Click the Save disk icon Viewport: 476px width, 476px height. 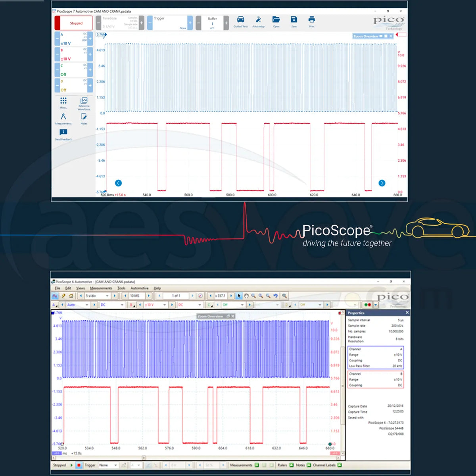294,20
